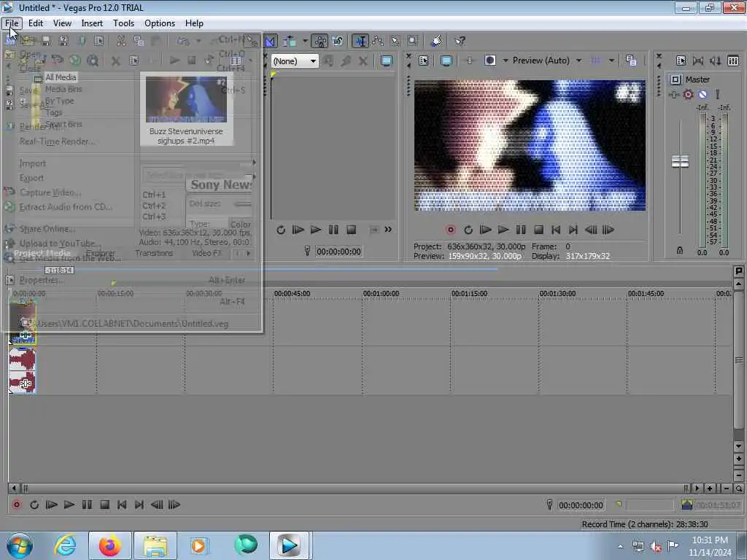Select the Selection Edit tool
Image resolution: width=747 pixels, height=560 pixels.
[x=395, y=41]
